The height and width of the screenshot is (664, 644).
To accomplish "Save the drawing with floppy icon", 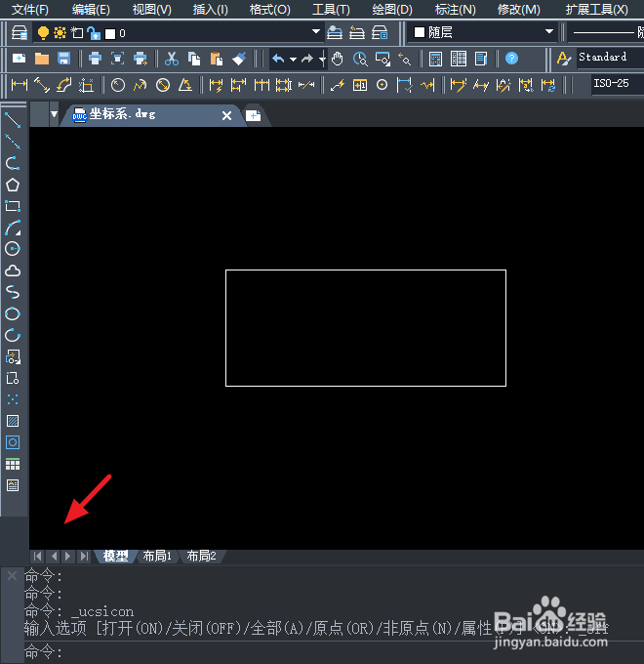I will 63,59.
